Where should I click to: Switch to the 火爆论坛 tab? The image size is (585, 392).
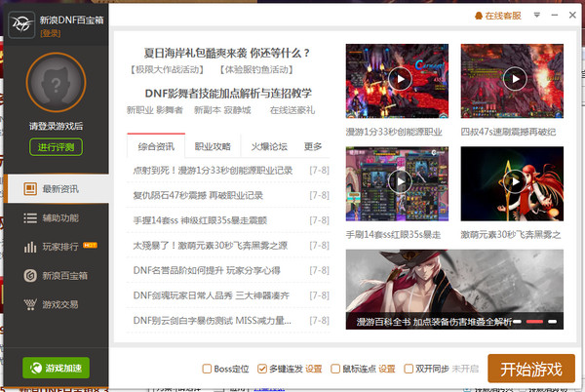268,146
